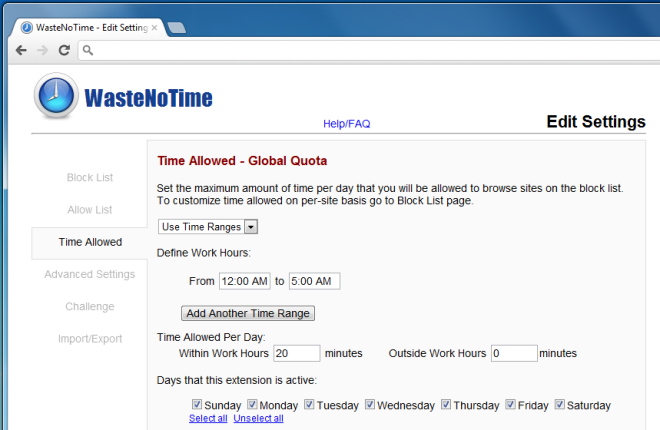The height and width of the screenshot is (430, 660).
Task: Select the Time Allowed section
Action: pyautogui.click(x=90, y=242)
